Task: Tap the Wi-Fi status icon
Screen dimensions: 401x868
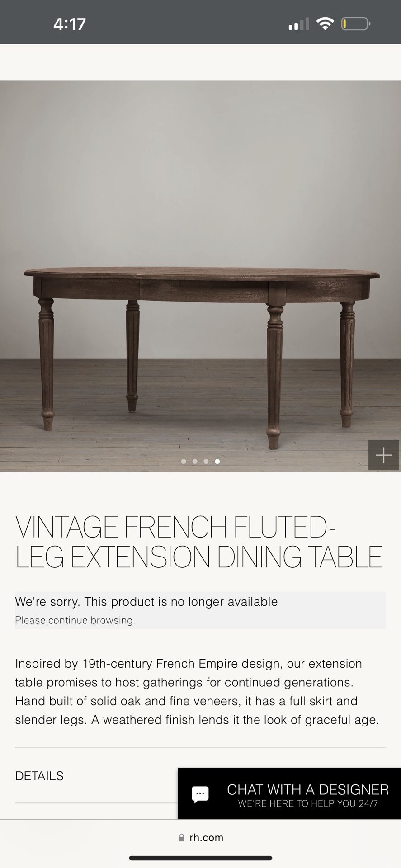Action: [324, 24]
